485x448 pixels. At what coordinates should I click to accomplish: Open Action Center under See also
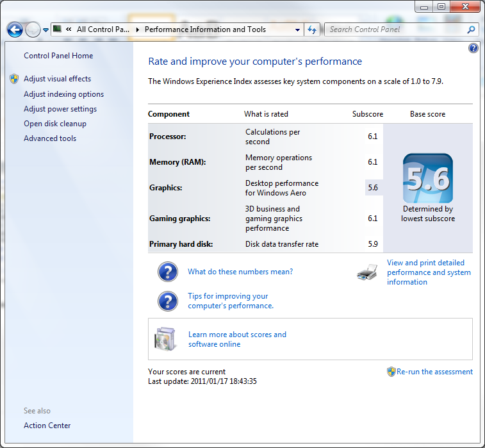pos(47,426)
